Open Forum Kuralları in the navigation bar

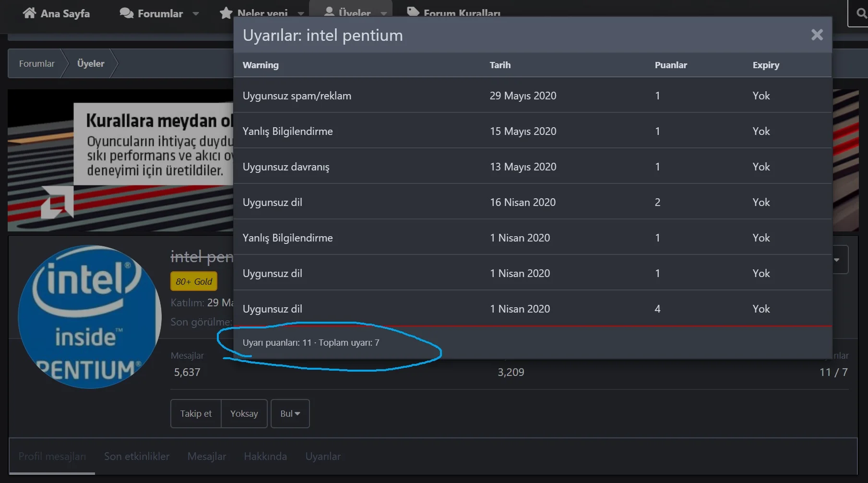(462, 13)
